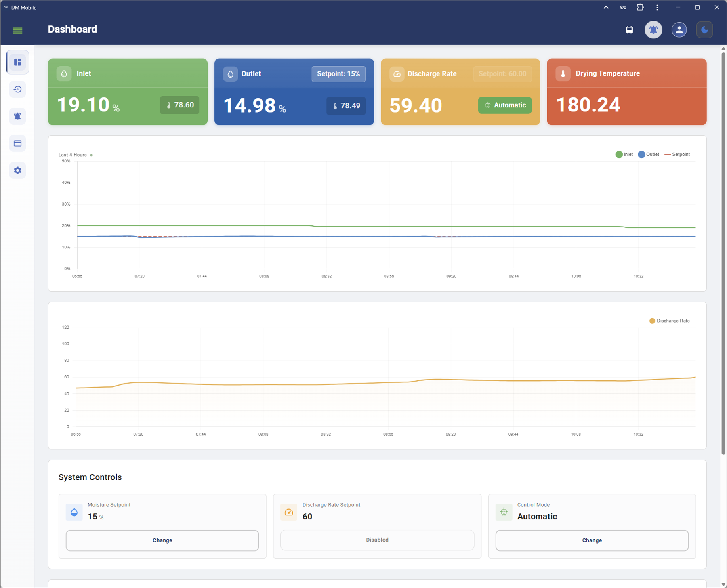Open the History sidebar icon
The image size is (727, 588).
(x=17, y=89)
